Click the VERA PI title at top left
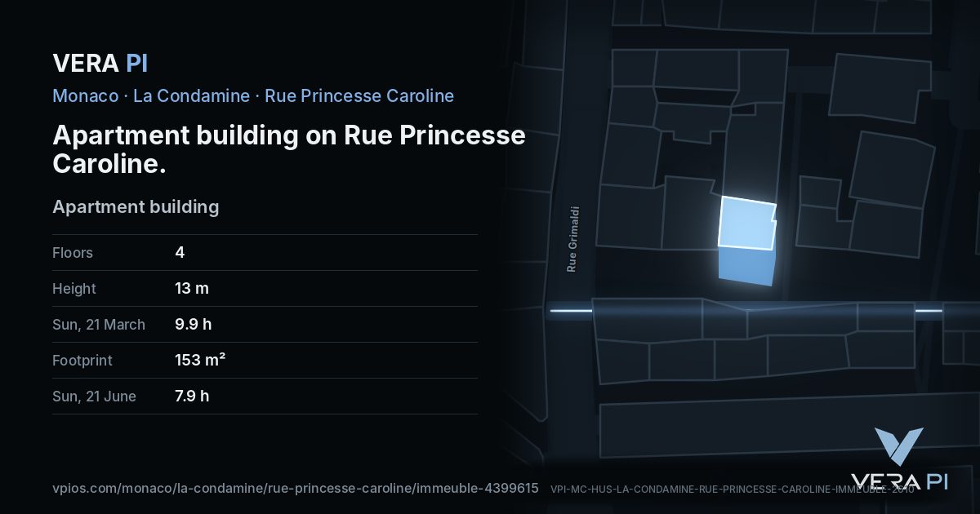The image size is (980, 514). pos(100,63)
